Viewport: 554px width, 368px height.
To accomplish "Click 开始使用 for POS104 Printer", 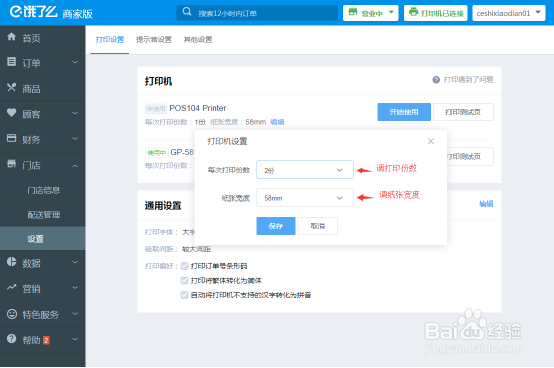I will pyautogui.click(x=404, y=112).
